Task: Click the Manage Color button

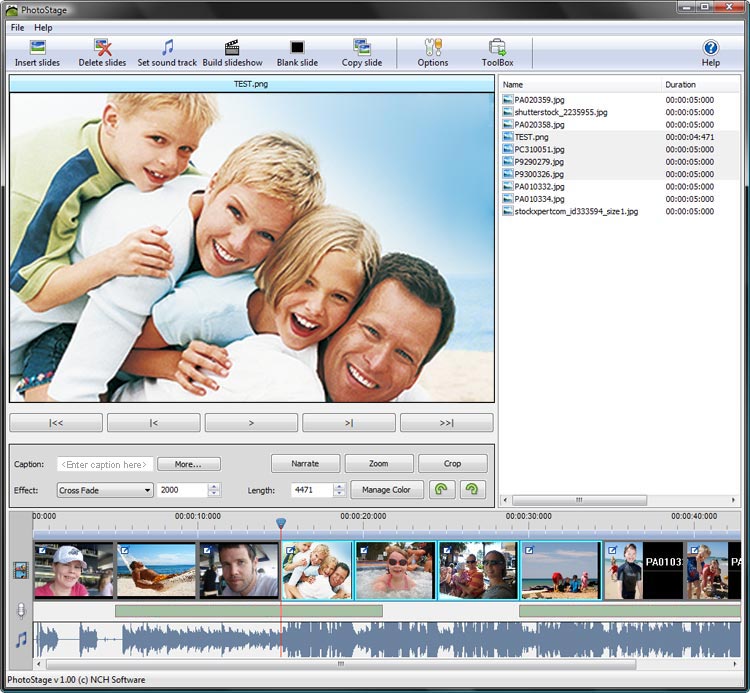Action: click(x=387, y=490)
